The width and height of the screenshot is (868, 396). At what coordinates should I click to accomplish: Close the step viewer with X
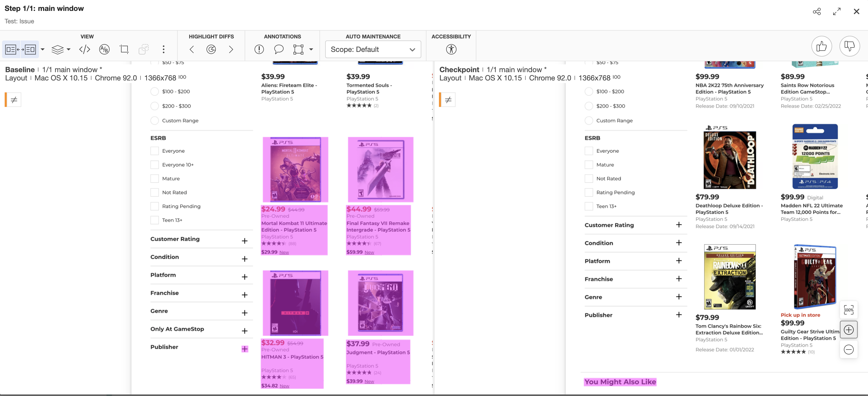click(856, 11)
